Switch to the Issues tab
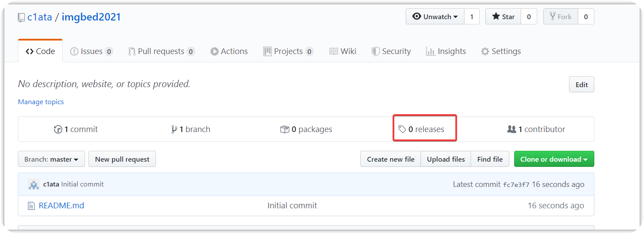Viewport: 644px width, 234px height. pos(92,51)
